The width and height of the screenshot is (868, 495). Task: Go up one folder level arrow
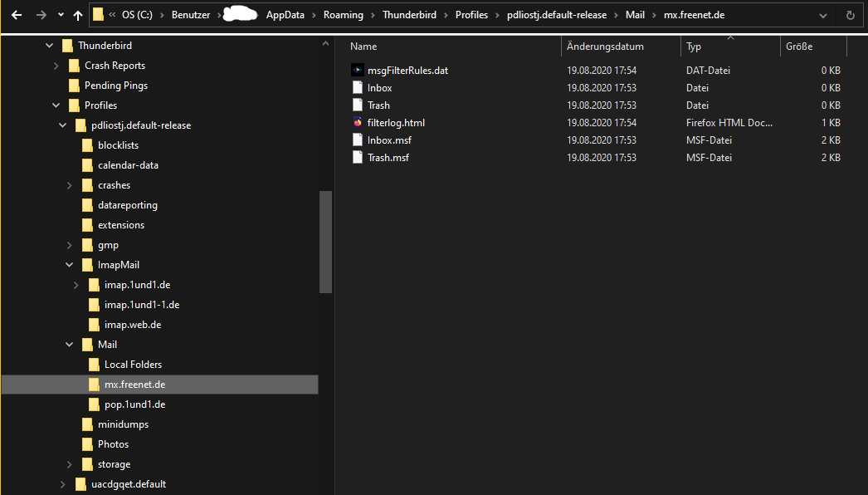[78, 15]
